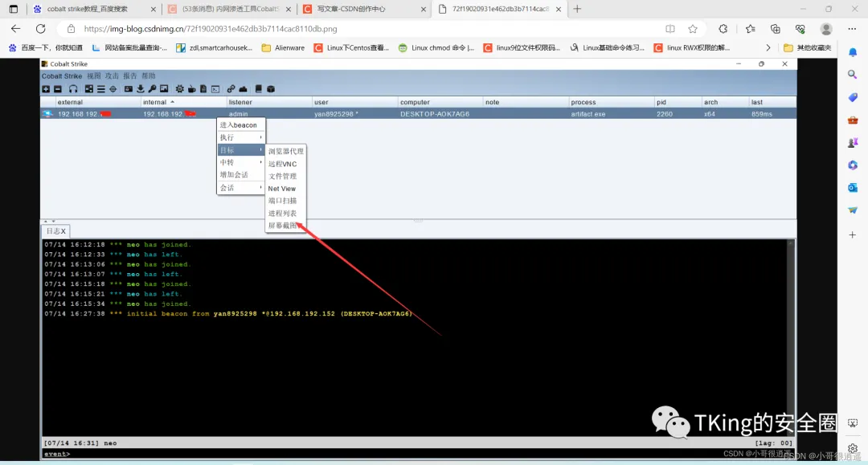The width and height of the screenshot is (868, 465).
Task: Click the process column header
Action: click(x=611, y=102)
